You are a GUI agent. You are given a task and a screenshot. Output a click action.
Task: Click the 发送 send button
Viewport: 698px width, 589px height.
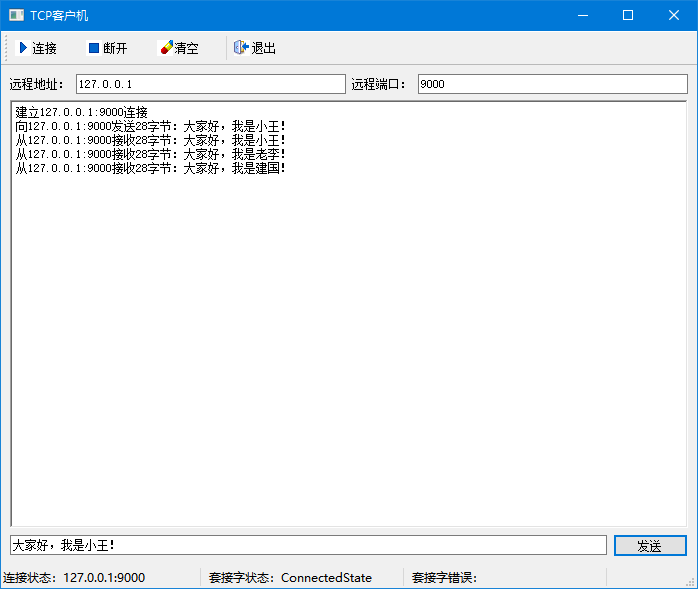click(x=650, y=545)
